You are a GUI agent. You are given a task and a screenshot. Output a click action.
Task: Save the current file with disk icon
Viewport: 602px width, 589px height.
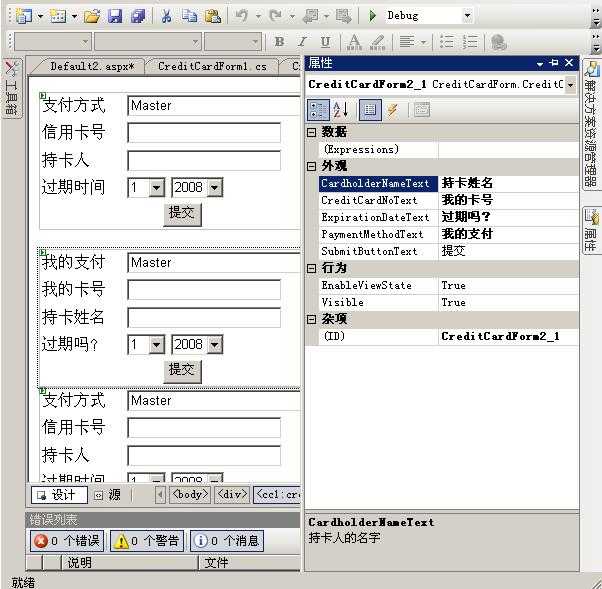[115, 16]
